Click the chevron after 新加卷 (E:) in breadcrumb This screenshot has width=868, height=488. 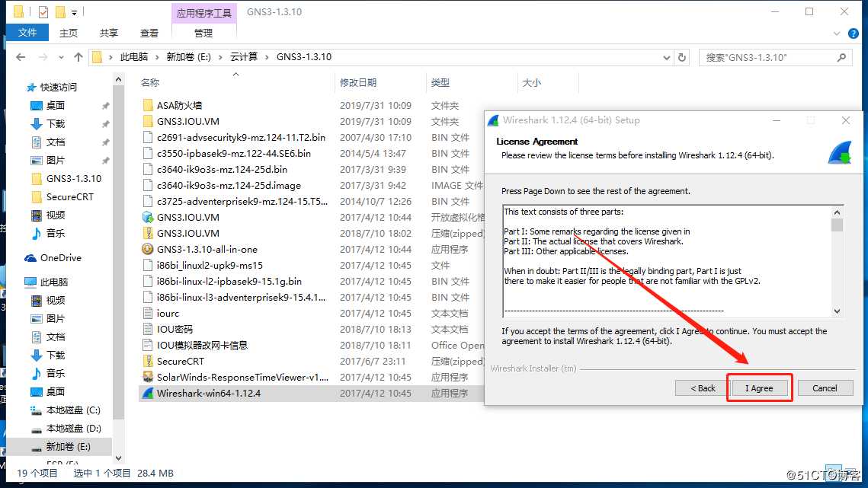pyautogui.click(x=221, y=57)
